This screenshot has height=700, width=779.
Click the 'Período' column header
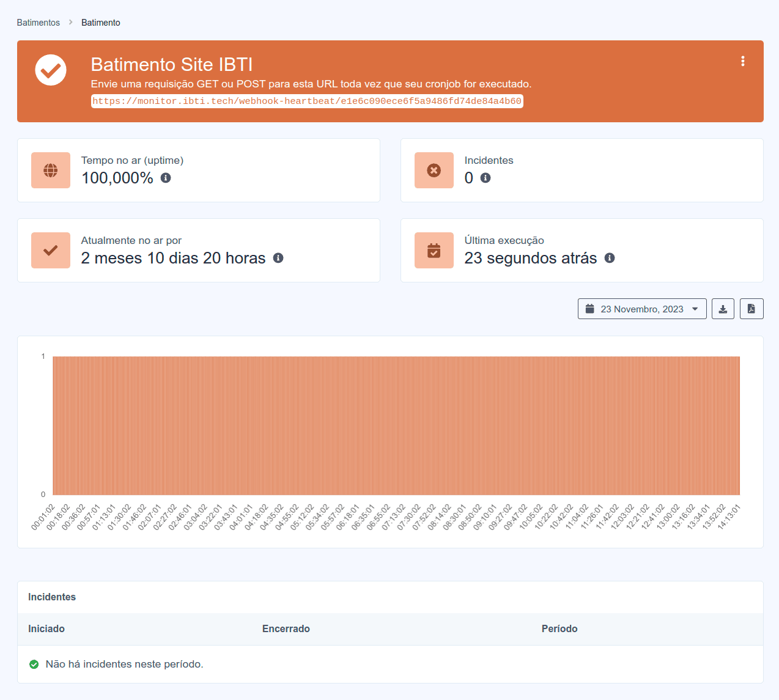coord(559,628)
